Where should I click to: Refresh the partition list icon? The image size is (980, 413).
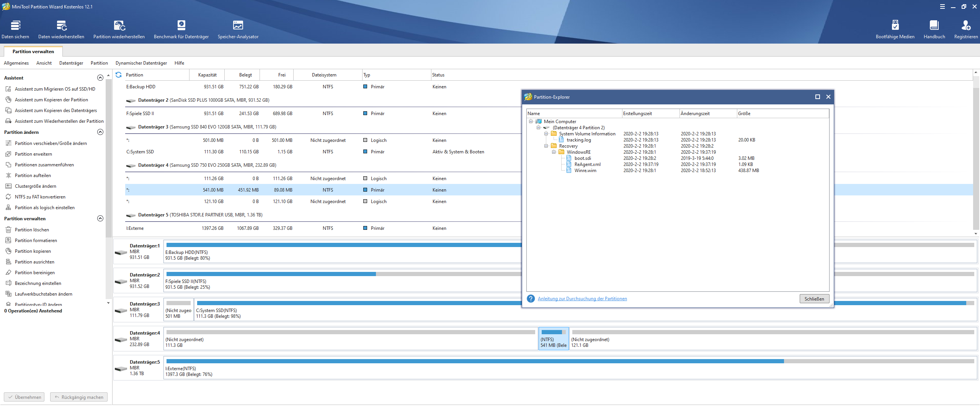pyautogui.click(x=119, y=75)
